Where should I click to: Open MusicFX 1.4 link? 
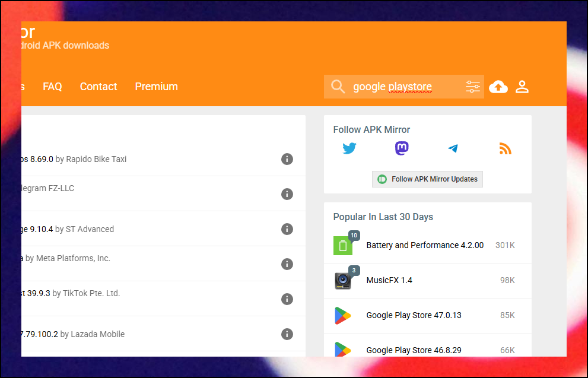point(389,280)
